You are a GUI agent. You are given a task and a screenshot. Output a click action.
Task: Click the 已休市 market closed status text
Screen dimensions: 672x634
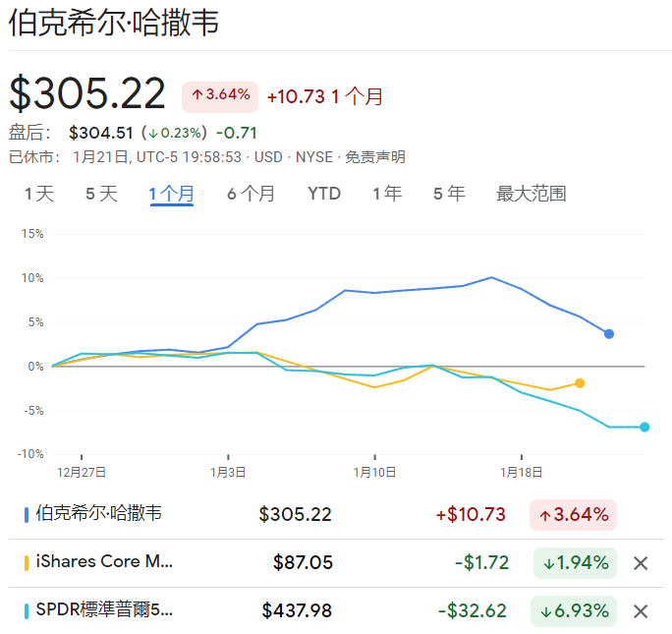[x=34, y=157]
